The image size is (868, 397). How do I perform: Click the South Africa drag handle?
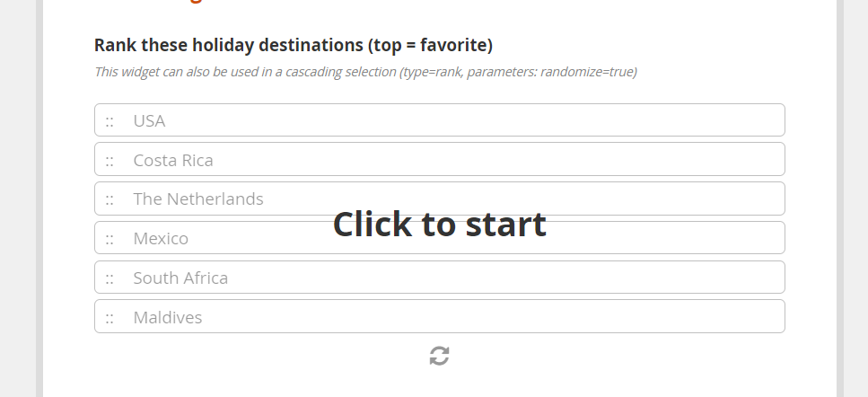[x=110, y=278]
